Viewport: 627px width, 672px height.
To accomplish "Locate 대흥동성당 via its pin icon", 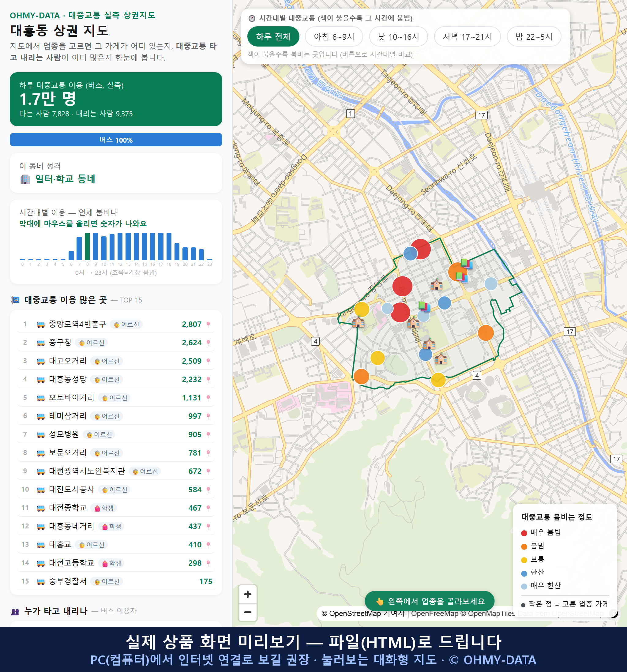I will (208, 380).
